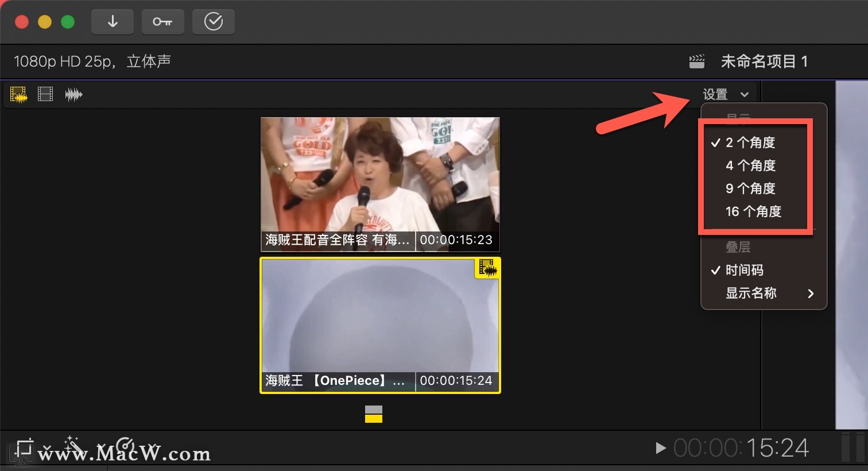
Task: Show the audio meters
Action: [852, 448]
